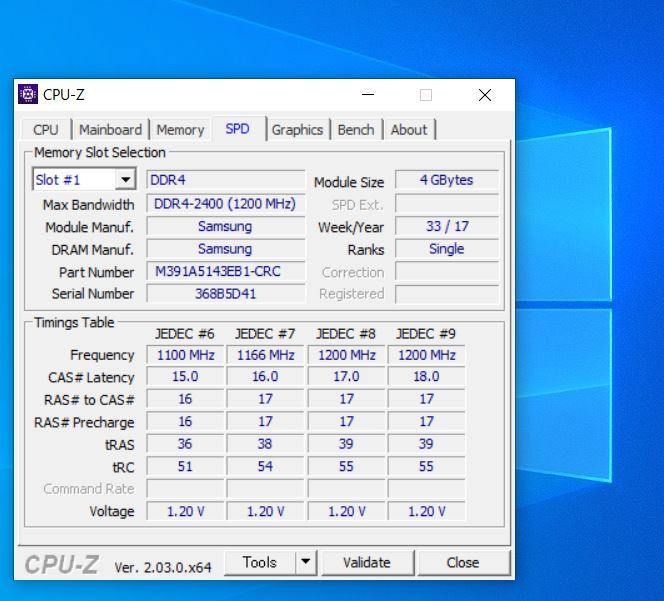Viewport: 664px width, 601px height.
Task: Click the tRC value 51
Action: pos(185,466)
